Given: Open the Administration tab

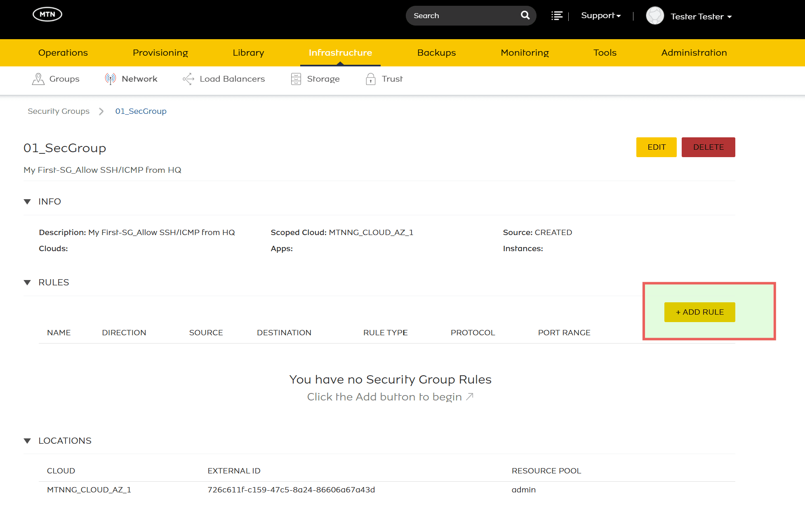Looking at the screenshot, I should coord(694,53).
